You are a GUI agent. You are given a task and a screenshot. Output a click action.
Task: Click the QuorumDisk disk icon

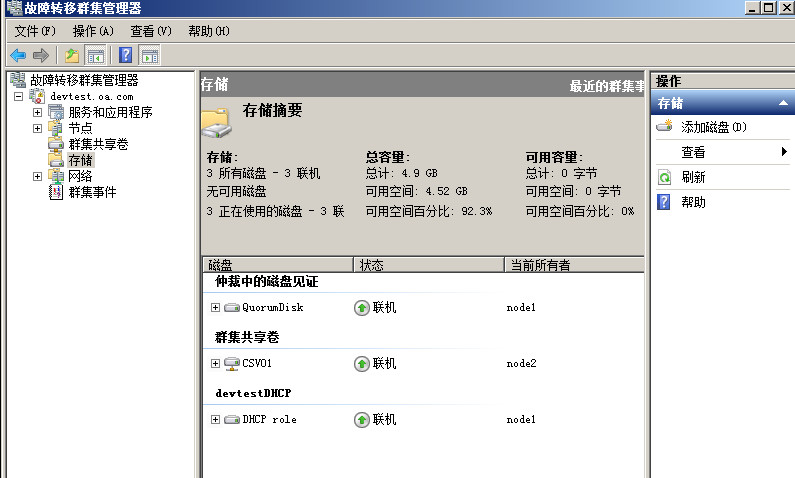232,308
